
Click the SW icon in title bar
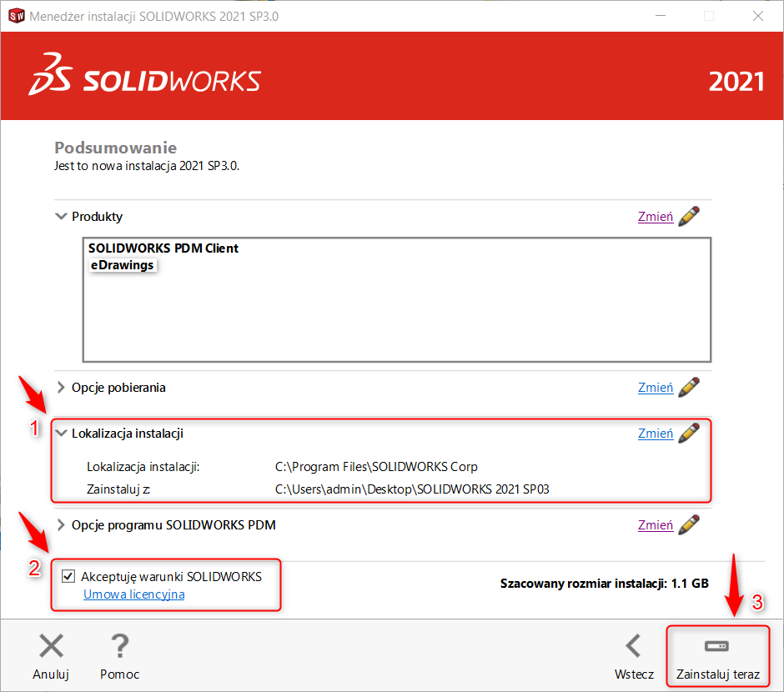pyautogui.click(x=17, y=15)
